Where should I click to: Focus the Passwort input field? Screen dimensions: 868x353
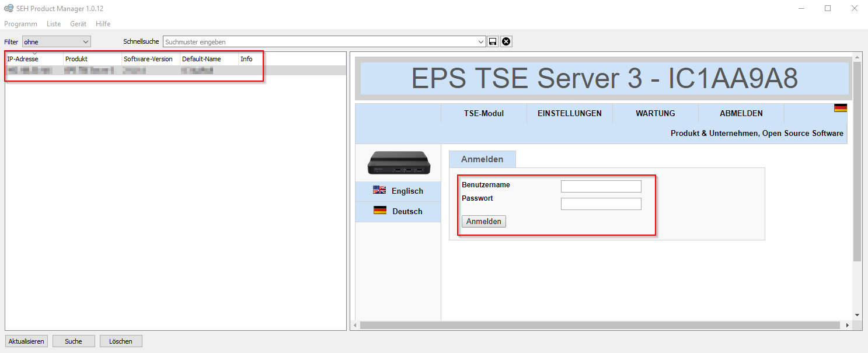(601, 204)
